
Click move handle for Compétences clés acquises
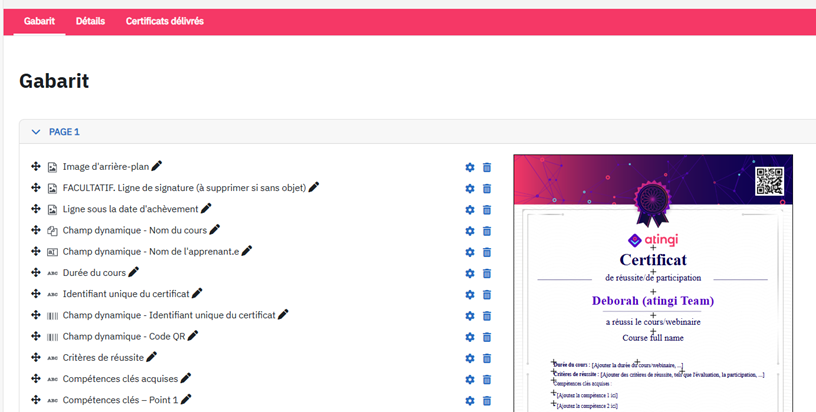tap(35, 378)
